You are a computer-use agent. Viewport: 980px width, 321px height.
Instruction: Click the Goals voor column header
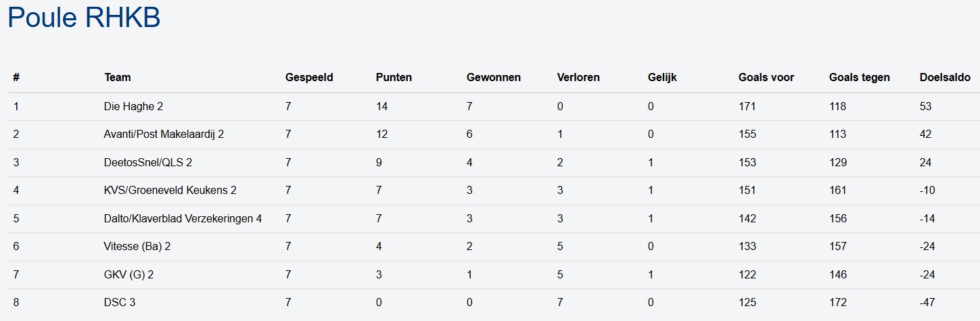(x=766, y=77)
